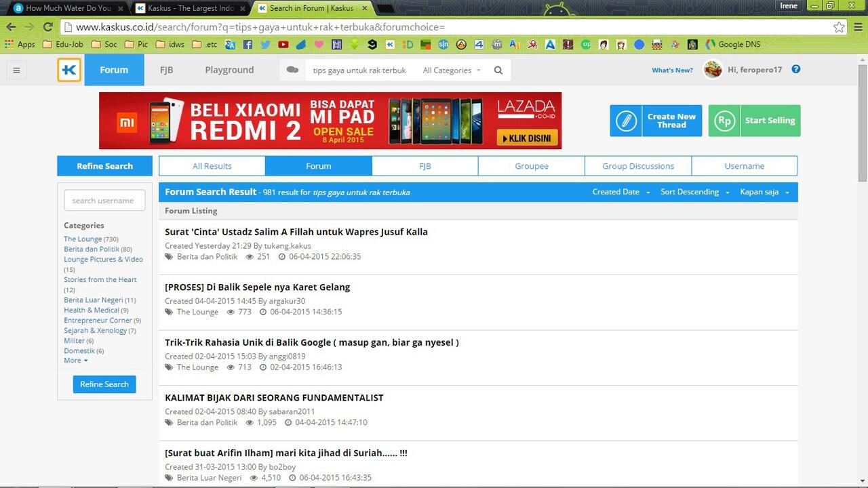Expand the All Categories dropdown
Image resolution: width=868 pixels, height=488 pixels.
[x=452, y=70]
